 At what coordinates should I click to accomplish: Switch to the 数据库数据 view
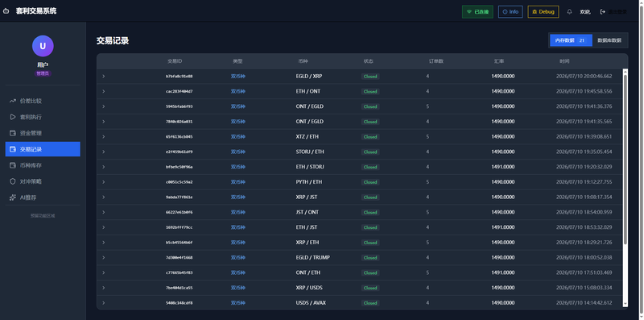coord(609,40)
